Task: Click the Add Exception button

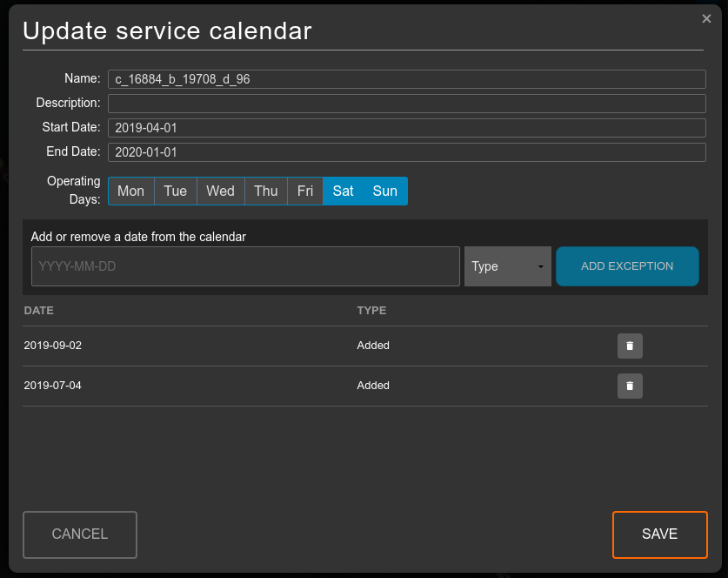Action: coord(627,266)
